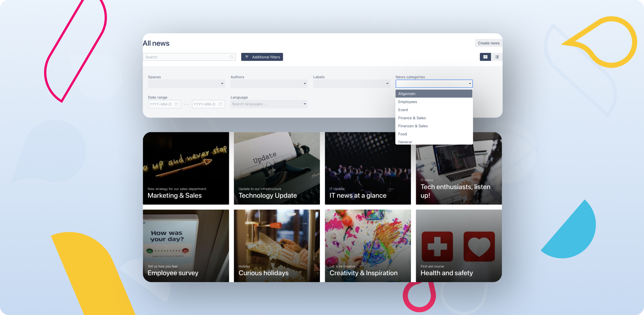Select Finanzen & Sales category option
Viewport: 644px width, 315px height.
point(434,126)
